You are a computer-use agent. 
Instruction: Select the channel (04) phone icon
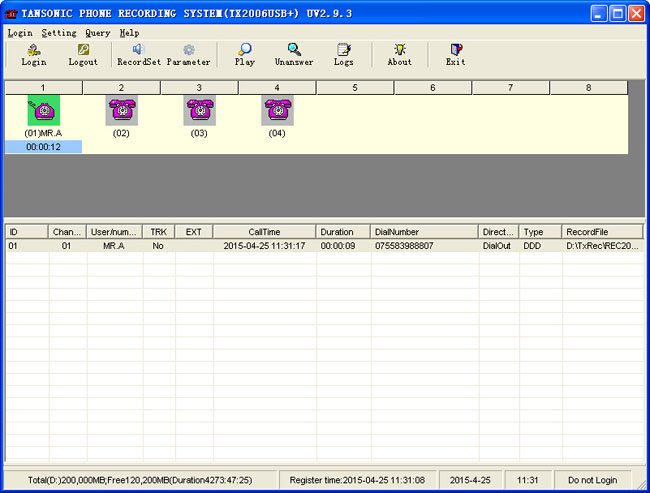[x=277, y=110]
